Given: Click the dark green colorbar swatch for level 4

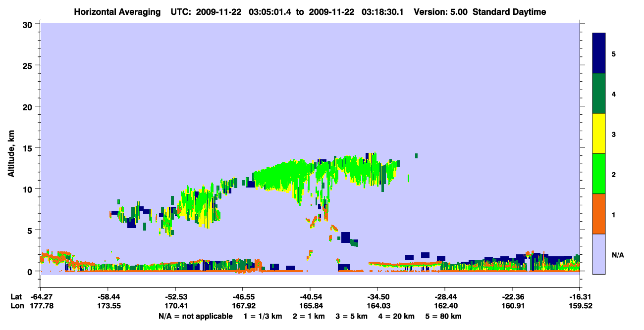Looking at the screenshot, I should (599, 94).
